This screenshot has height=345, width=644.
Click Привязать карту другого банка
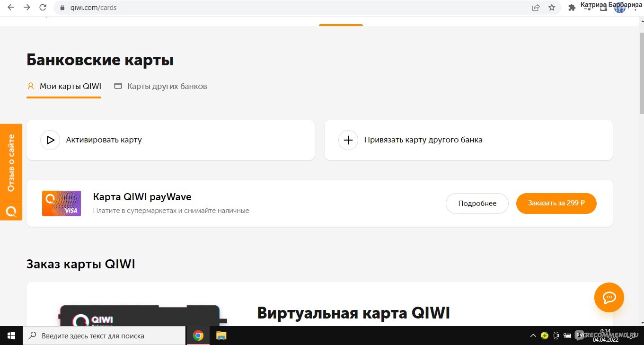(468, 140)
